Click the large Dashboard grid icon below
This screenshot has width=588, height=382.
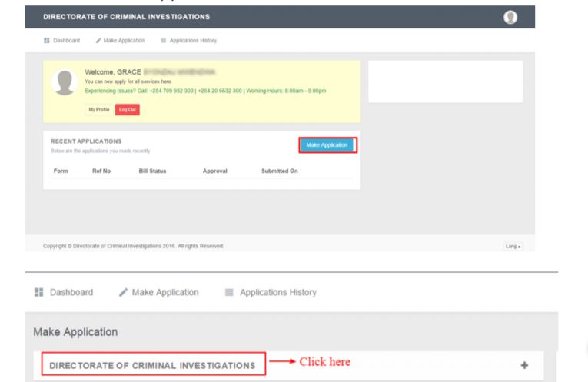(39, 292)
